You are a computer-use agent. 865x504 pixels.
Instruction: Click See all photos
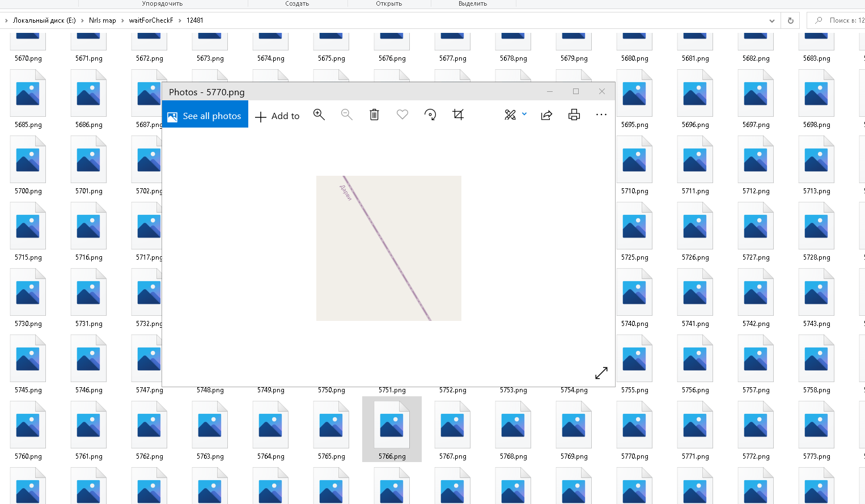point(205,115)
